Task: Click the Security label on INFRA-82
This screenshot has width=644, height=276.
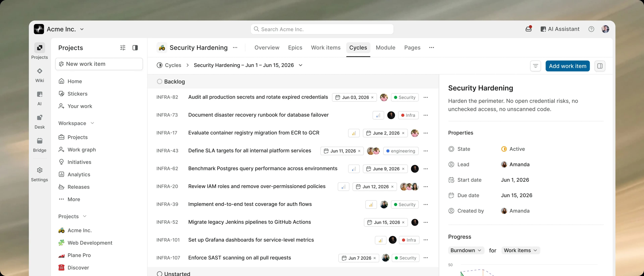Action: click(405, 97)
